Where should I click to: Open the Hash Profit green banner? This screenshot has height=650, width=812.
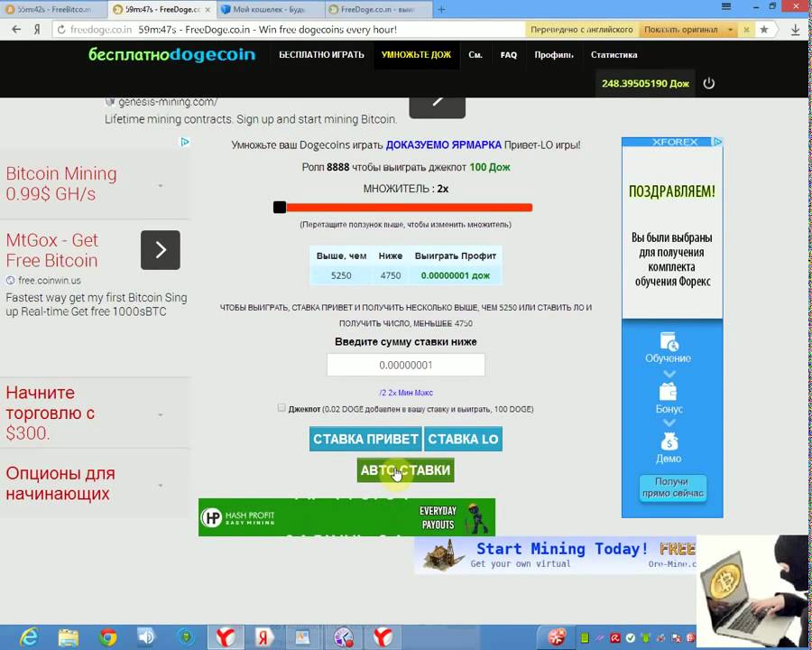(x=346, y=517)
